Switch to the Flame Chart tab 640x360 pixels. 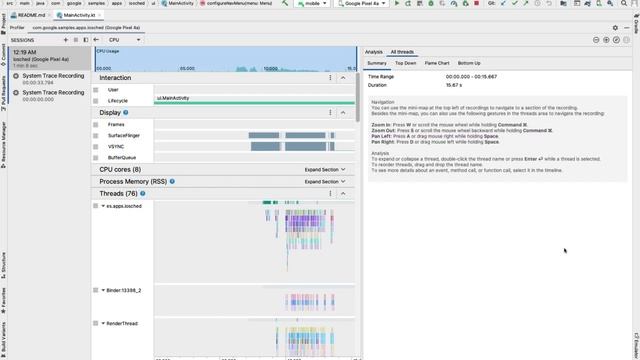[x=437, y=63]
